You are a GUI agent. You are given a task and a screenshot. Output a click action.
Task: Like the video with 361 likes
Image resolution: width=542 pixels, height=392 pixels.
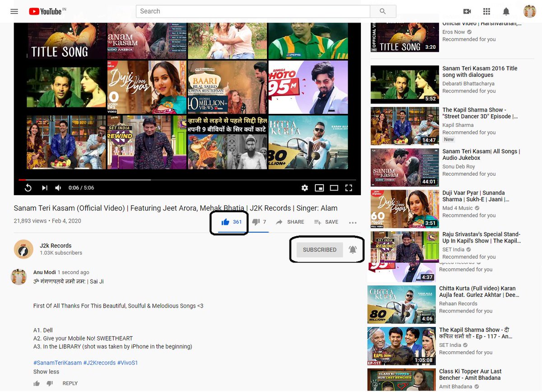click(x=231, y=222)
